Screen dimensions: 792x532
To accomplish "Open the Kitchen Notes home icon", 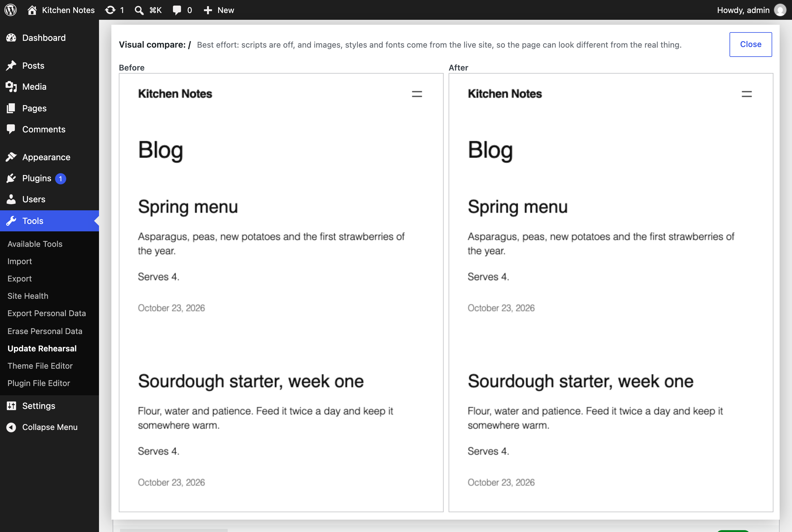I will point(32,10).
